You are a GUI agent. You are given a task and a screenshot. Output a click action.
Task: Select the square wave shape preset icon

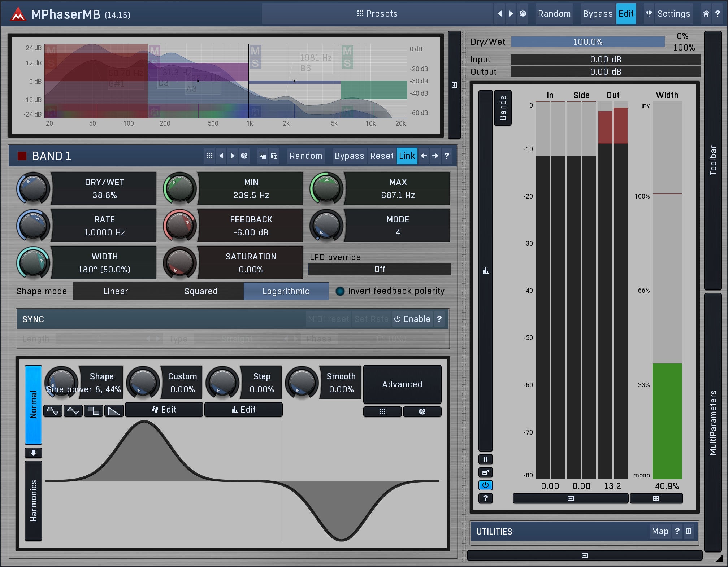[x=94, y=411]
